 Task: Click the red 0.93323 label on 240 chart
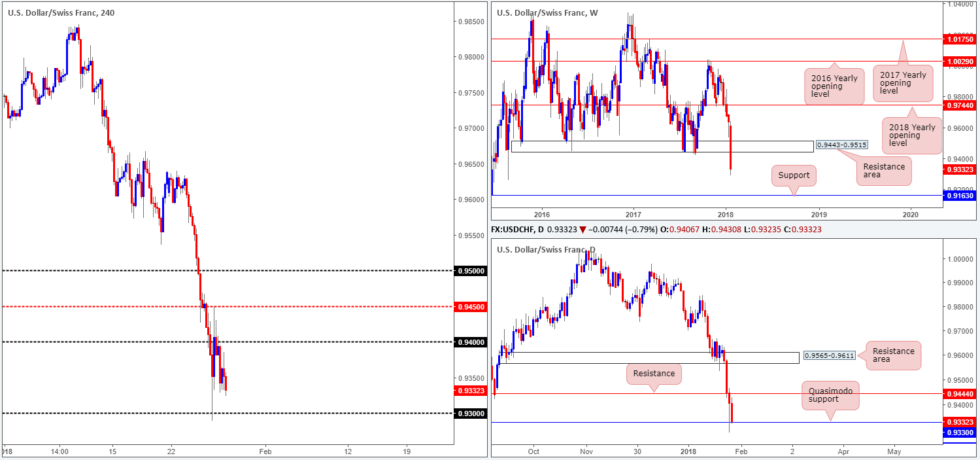point(470,391)
